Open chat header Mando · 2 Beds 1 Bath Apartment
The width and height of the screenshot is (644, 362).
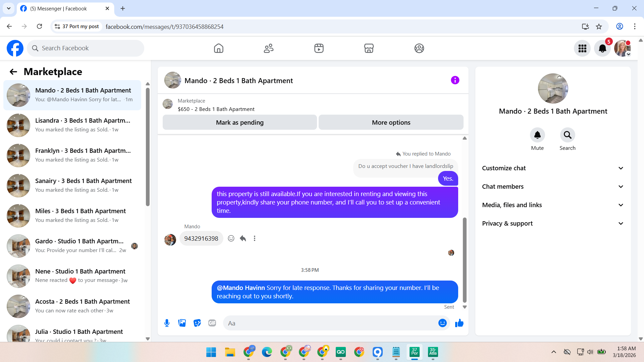(x=238, y=81)
